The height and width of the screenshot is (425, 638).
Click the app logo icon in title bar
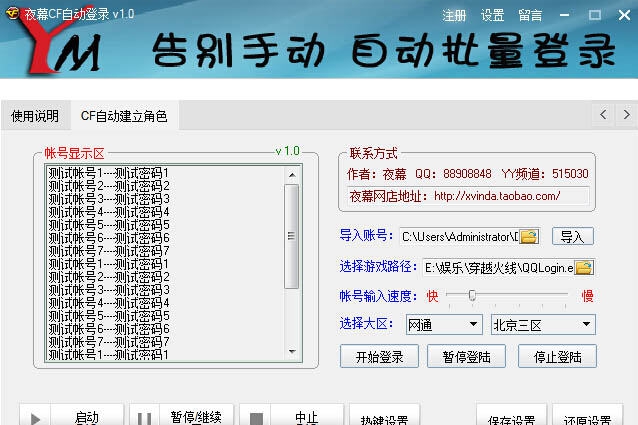click(x=13, y=13)
